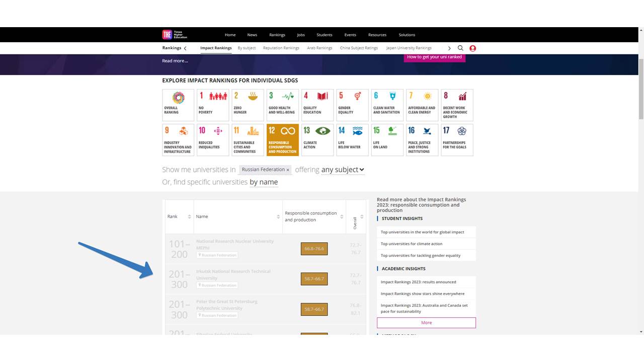Select SDG 15 Life on Land tile
644x362 pixels.
(x=387, y=140)
